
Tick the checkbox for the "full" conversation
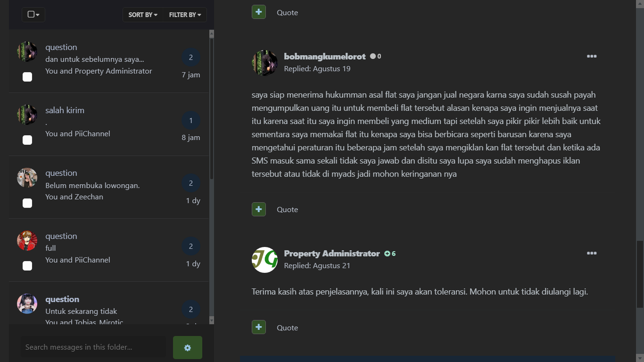click(x=27, y=265)
